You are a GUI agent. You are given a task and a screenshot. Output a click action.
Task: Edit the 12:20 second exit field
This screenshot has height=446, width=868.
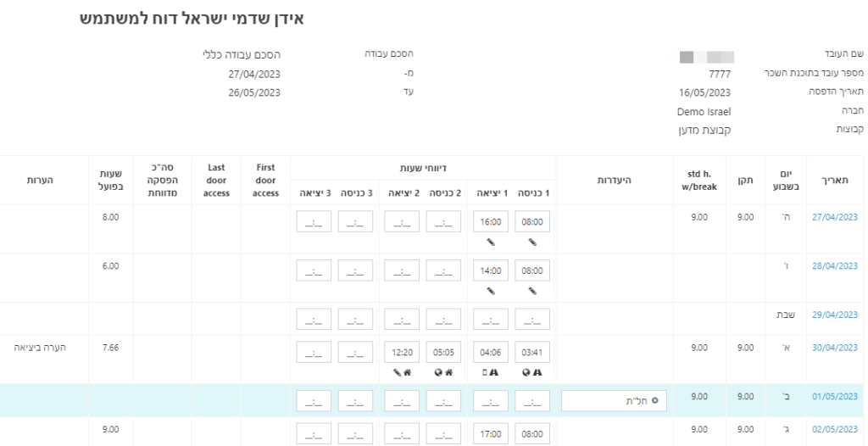pyautogui.click(x=402, y=352)
